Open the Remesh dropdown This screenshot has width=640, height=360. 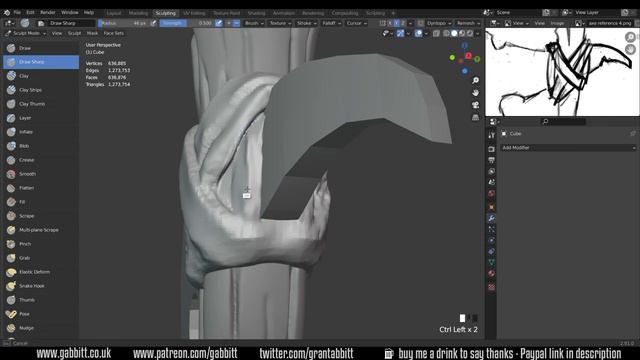(468, 23)
